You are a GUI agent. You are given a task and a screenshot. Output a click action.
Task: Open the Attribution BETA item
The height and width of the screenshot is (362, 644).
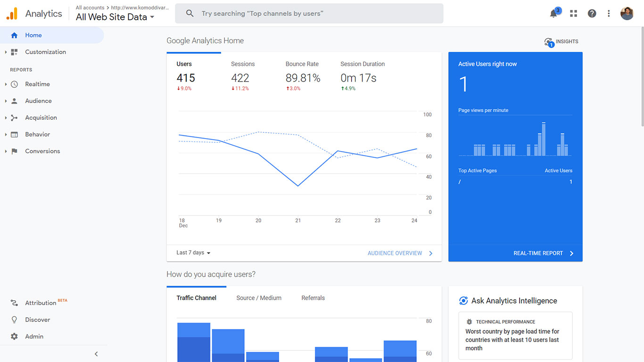(46, 303)
